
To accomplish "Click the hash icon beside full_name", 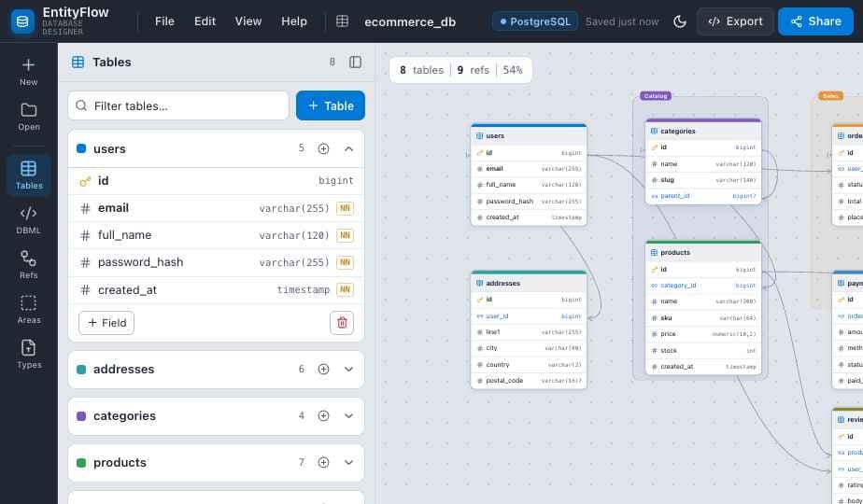I will (85, 235).
